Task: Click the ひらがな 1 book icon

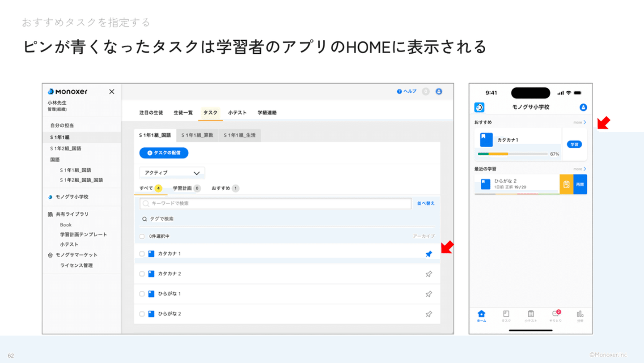Action: tap(151, 294)
